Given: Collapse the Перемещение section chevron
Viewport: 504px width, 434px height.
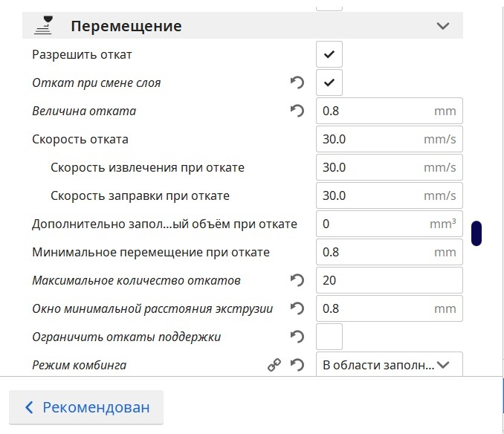Looking at the screenshot, I should click(x=443, y=26).
